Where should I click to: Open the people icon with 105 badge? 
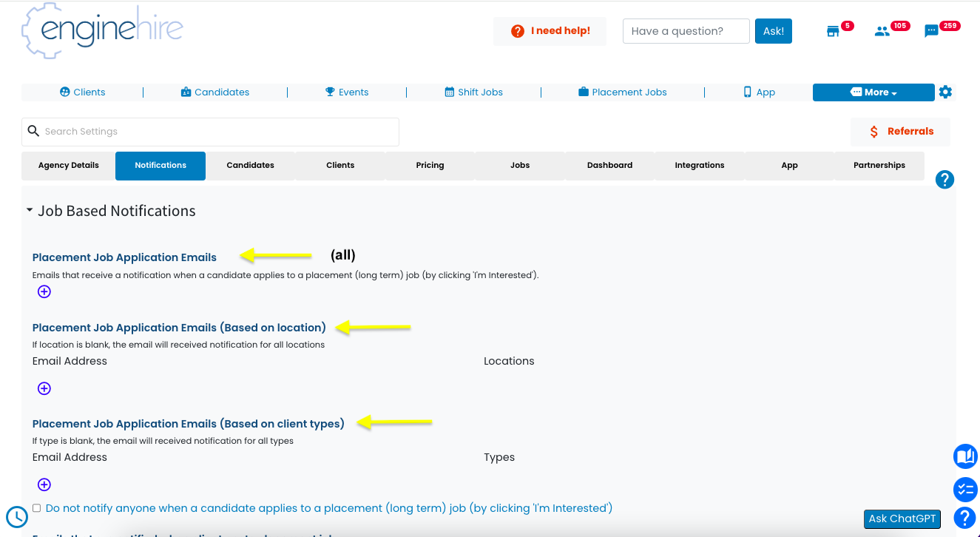[882, 31]
